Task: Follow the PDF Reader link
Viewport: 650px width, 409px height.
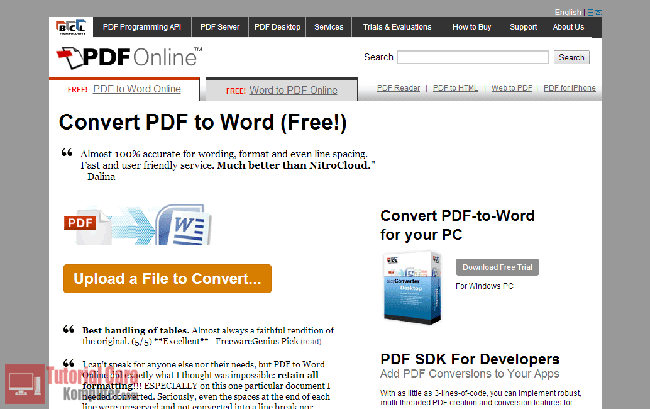Action: click(x=398, y=88)
